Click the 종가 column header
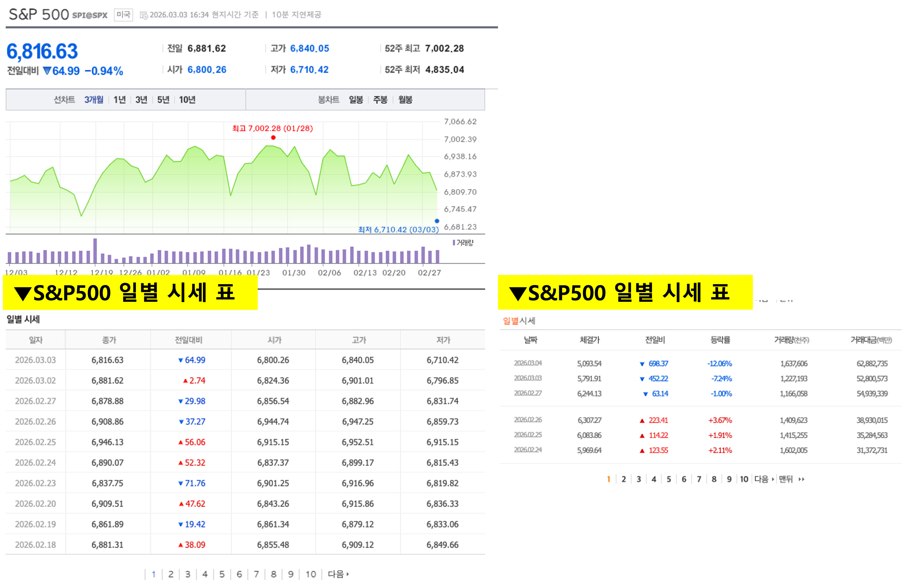 [x=109, y=340]
